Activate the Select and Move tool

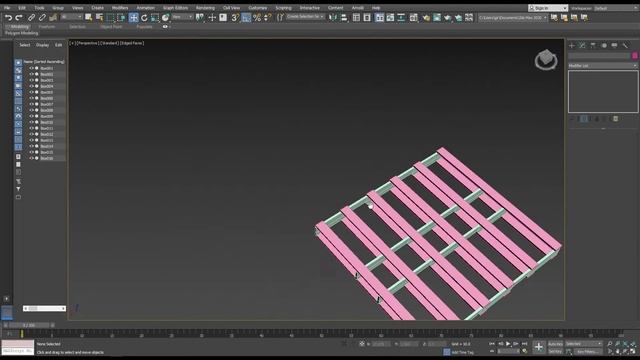click(x=133, y=18)
